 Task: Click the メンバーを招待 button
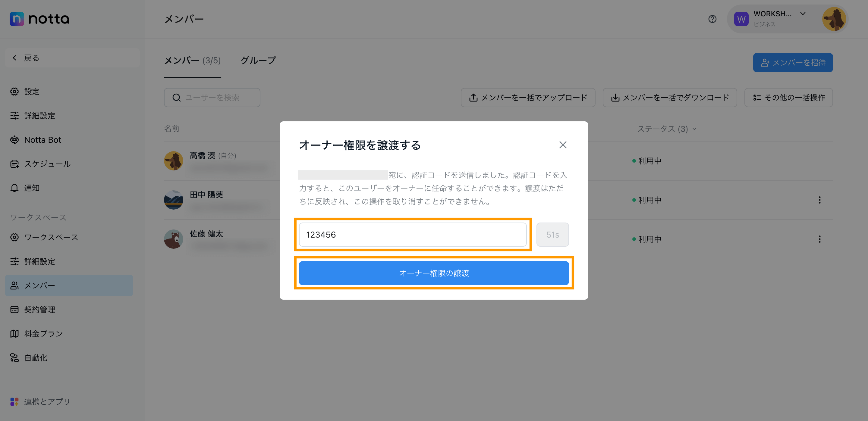pos(793,63)
